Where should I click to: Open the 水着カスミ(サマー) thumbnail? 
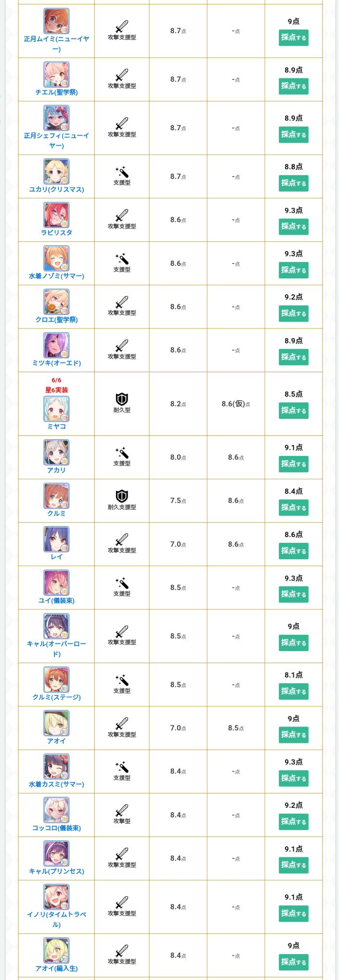click(56, 766)
